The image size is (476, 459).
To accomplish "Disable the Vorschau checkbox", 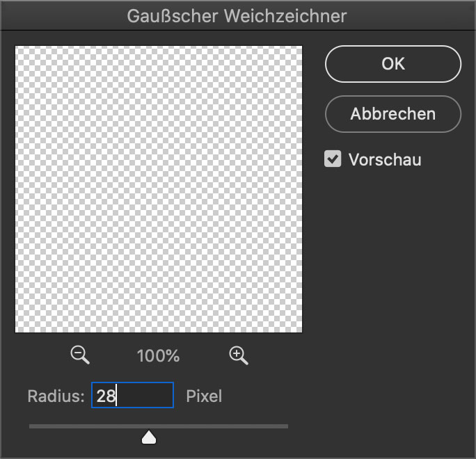I will coord(333,159).
